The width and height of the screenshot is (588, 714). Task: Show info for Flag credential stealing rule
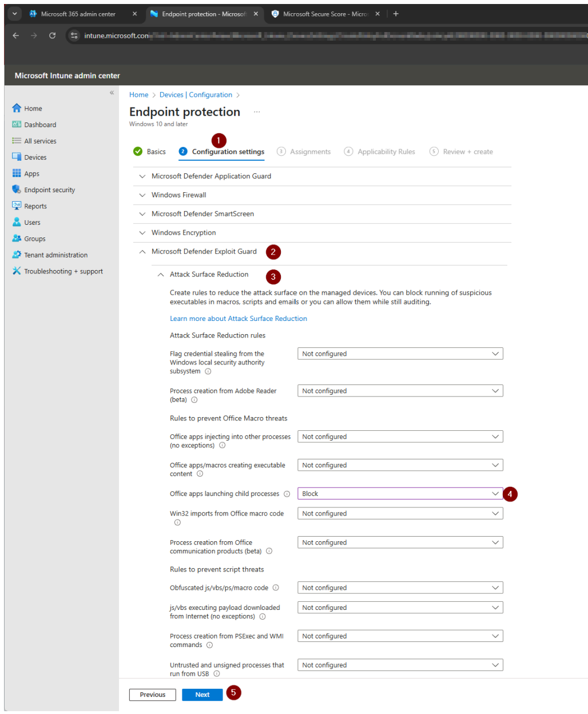coord(208,371)
